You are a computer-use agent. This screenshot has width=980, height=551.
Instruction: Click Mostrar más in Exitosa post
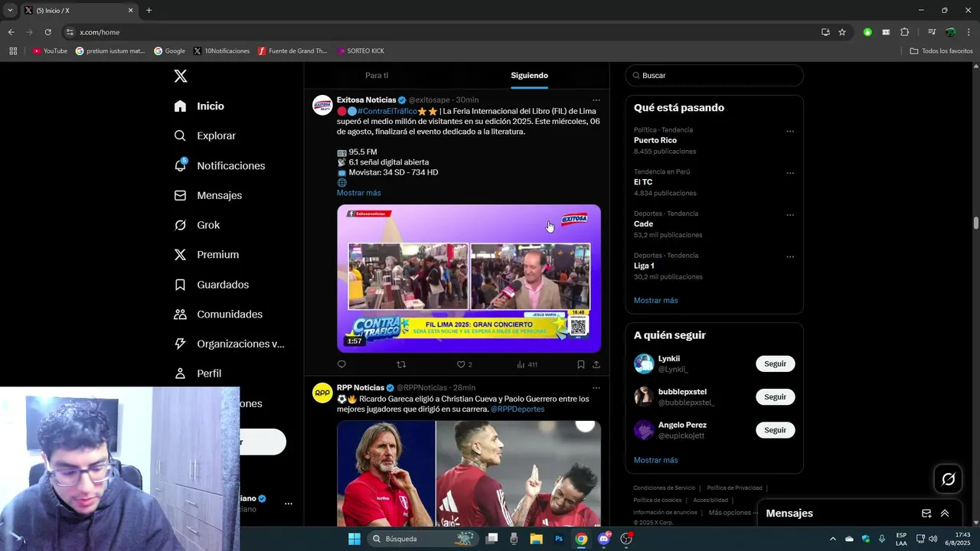tap(358, 193)
